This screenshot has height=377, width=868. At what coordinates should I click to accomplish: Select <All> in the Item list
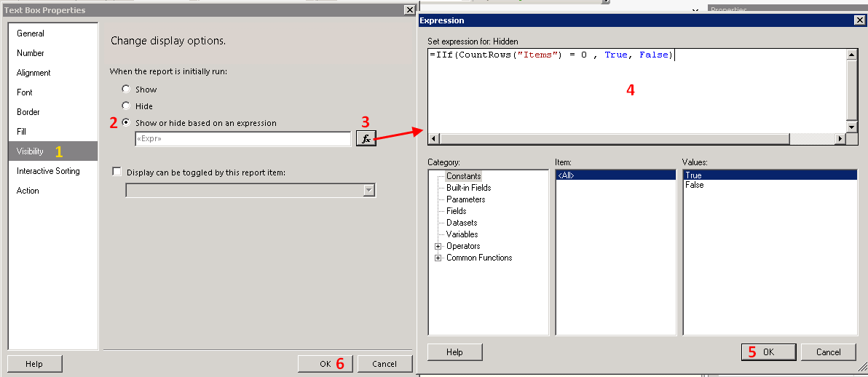pos(615,175)
